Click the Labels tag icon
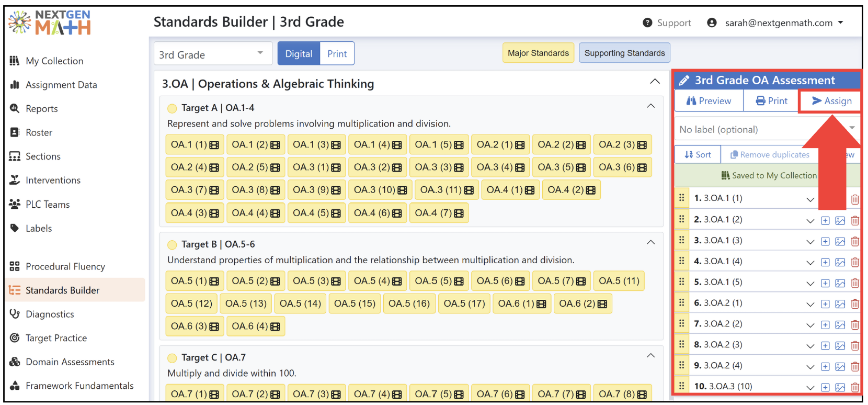The width and height of the screenshot is (868, 405). pos(15,228)
